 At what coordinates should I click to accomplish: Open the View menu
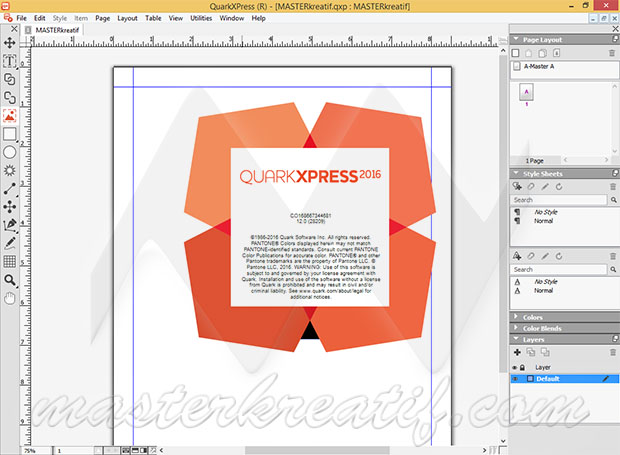[176, 18]
